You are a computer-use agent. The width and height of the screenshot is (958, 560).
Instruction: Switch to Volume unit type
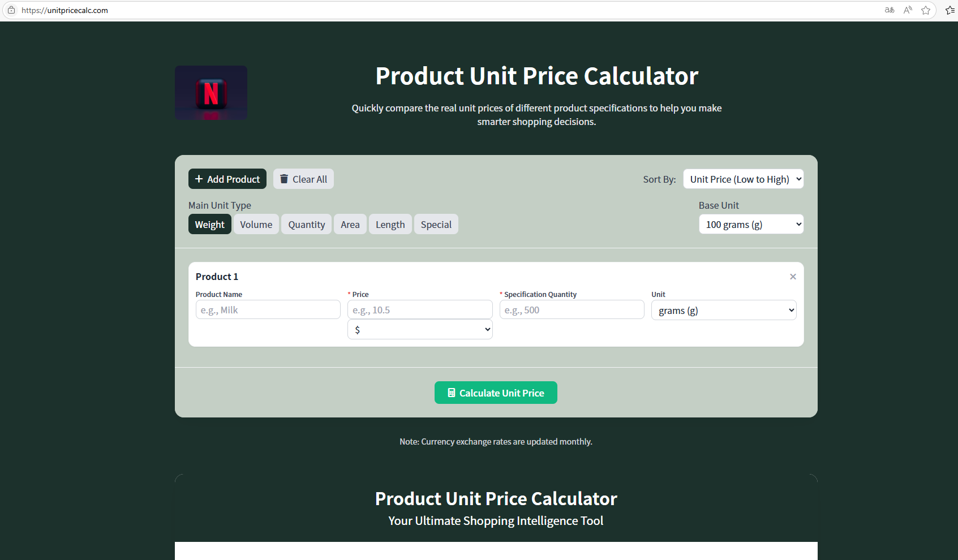(x=256, y=225)
